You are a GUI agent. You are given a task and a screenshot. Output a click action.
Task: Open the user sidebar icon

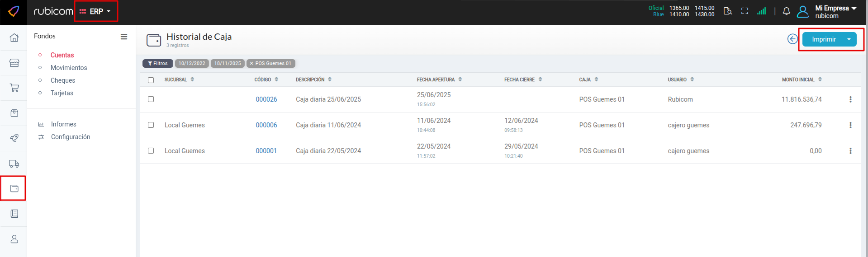pyautogui.click(x=14, y=239)
